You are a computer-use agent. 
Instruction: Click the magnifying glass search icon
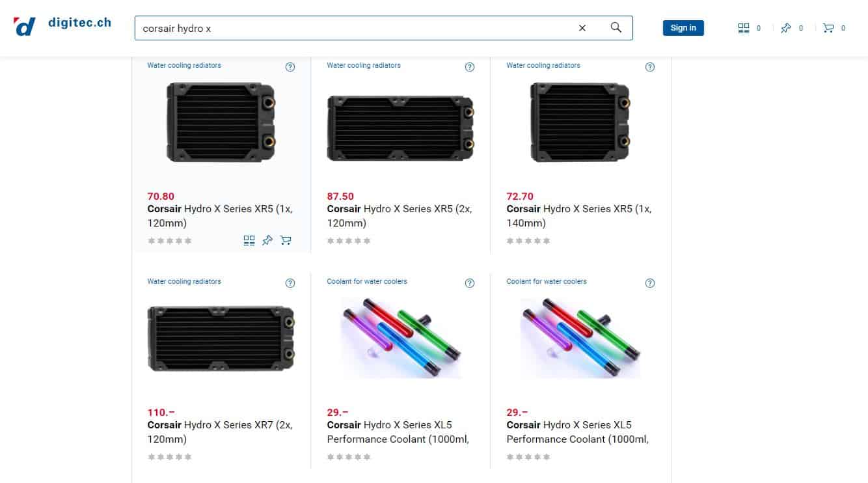tap(616, 27)
